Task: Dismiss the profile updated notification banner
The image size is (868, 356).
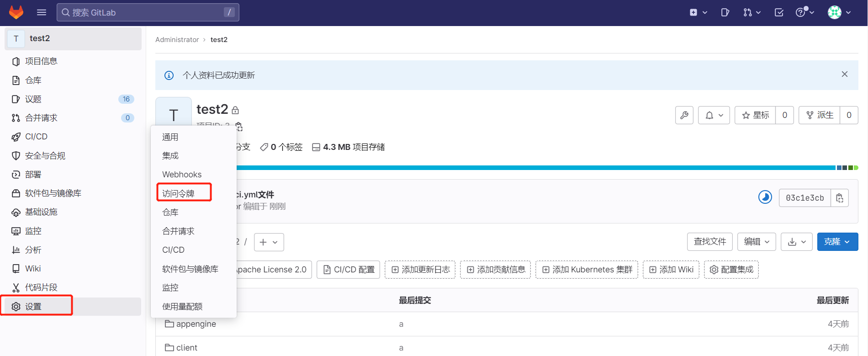Action: pyautogui.click(x=844, y=74)
